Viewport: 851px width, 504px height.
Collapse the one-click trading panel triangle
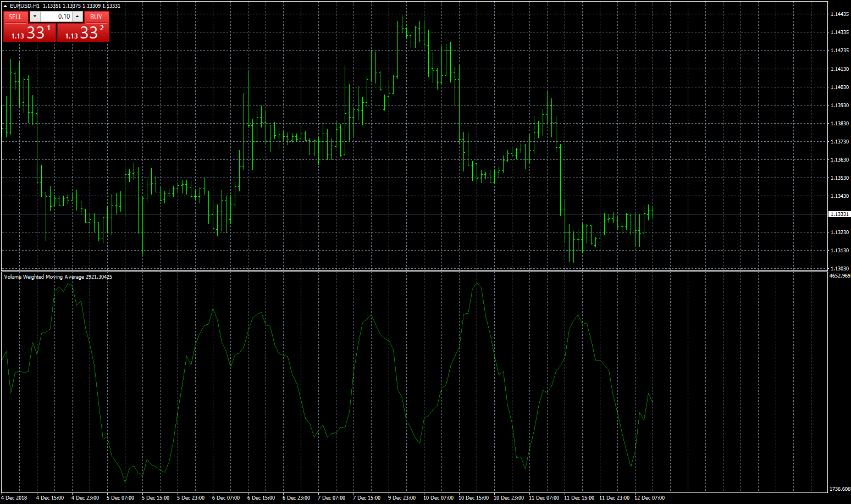coord(5,6)
